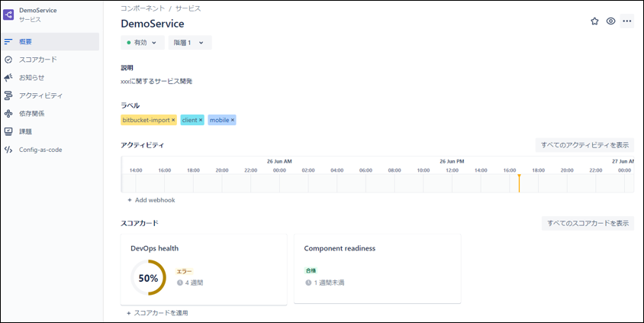Open the three-dots more actions menu
Image resolution: width=644 pixels, height=323 pixels.
tap(626, 21)
